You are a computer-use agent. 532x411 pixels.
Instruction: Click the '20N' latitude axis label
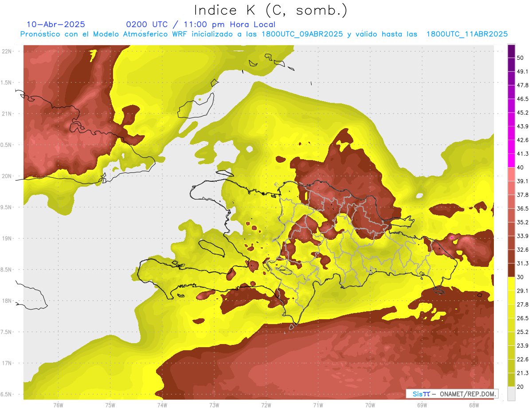7,176
